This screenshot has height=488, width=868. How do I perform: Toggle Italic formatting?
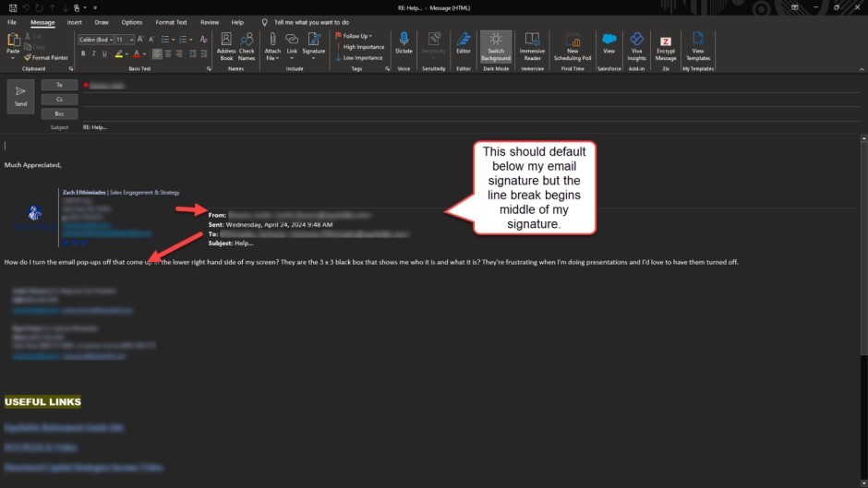pyautogui.click(x=93, y=54)
